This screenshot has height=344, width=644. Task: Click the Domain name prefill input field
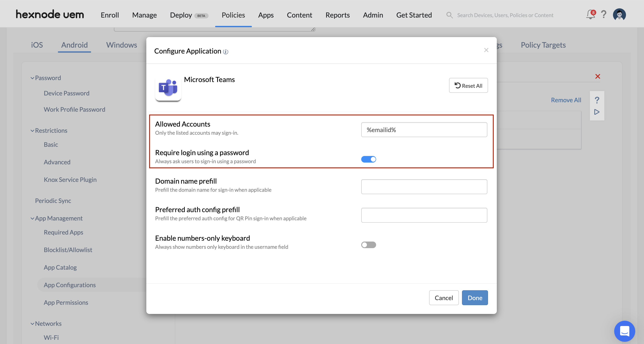pyautogui.click(x=424, y=187)
